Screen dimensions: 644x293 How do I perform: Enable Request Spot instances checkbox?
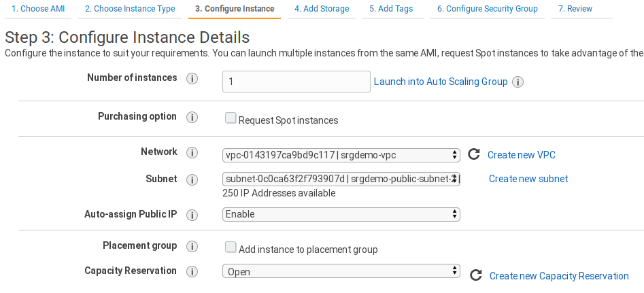[231, 119]
